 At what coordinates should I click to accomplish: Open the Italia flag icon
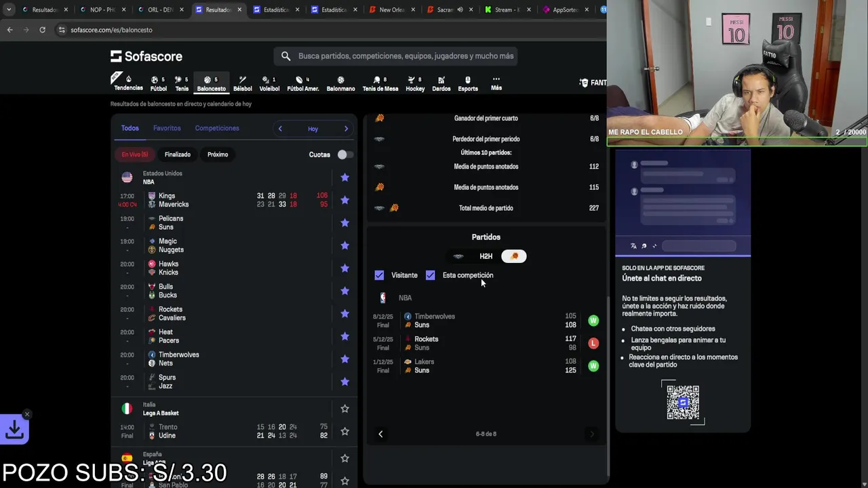(127, 409)
